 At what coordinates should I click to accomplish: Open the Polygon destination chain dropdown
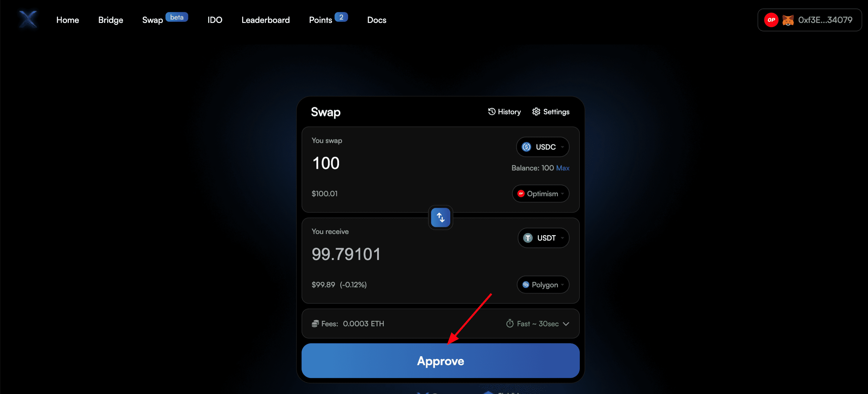coord(543,285)
